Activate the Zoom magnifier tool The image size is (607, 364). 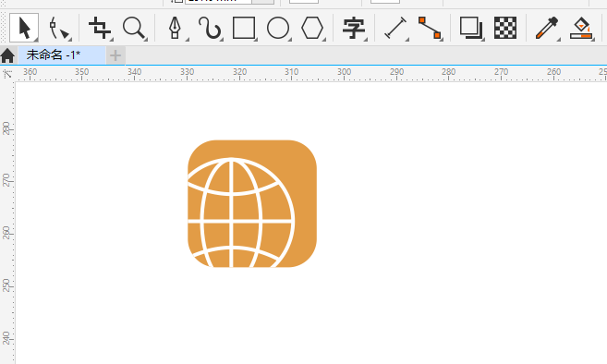[x=134, y=28]
